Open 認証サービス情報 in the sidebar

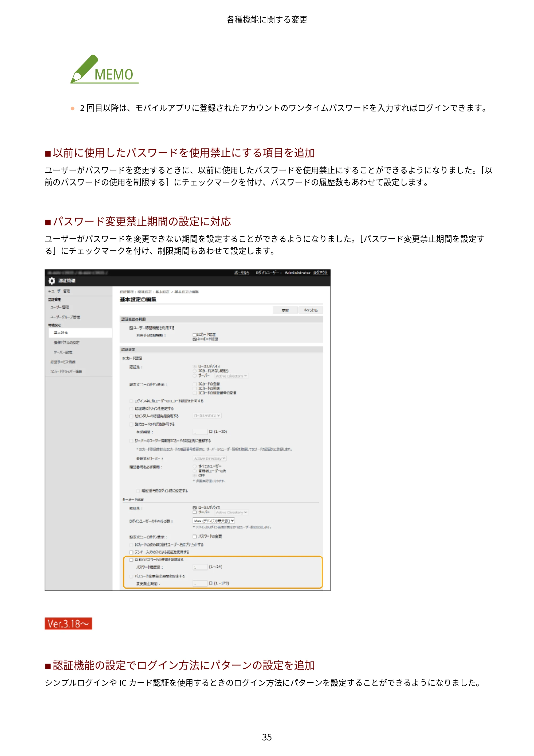[x=62, y=362]
